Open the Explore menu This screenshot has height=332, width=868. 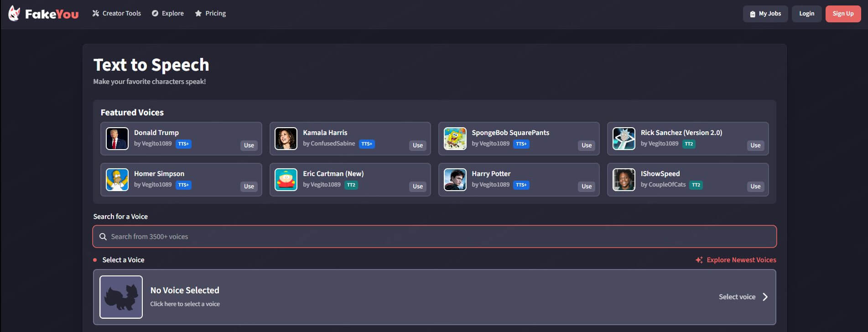[168, 13]
